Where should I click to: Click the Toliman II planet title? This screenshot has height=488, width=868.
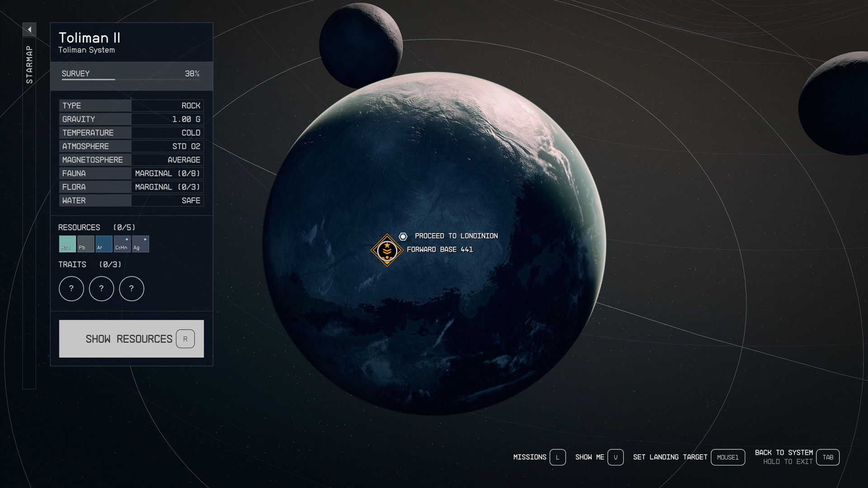[90, 38]
